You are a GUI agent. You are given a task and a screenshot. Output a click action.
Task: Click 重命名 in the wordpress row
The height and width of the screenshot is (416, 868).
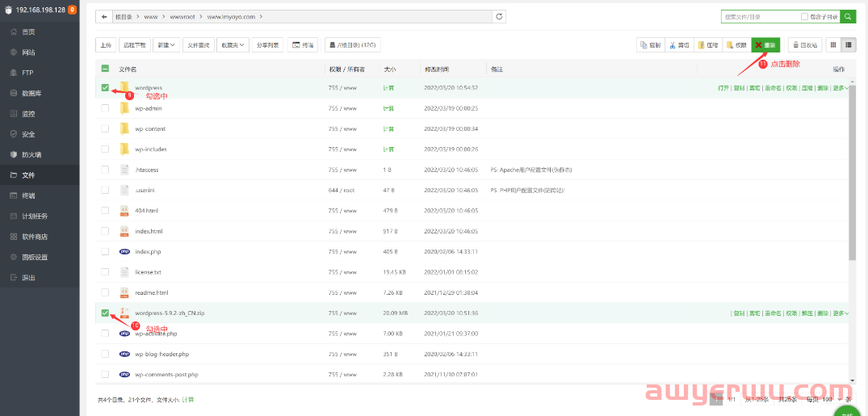(x=773, y=88)
